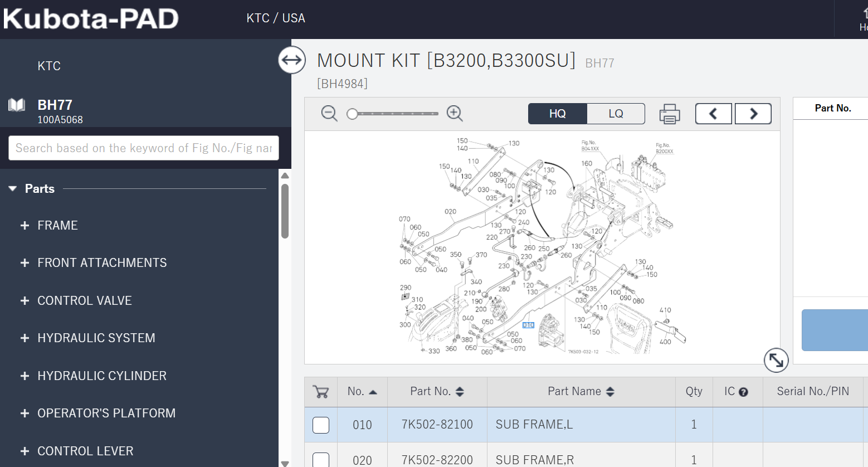Click the zoom out magnifier icon
The image size is (868, 467).
pos(329,114)
